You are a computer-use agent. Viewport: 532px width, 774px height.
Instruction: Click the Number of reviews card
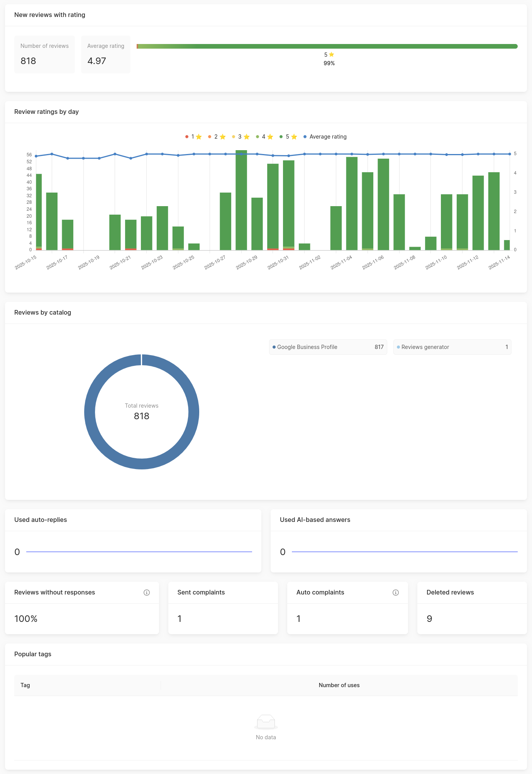(44, 54)
